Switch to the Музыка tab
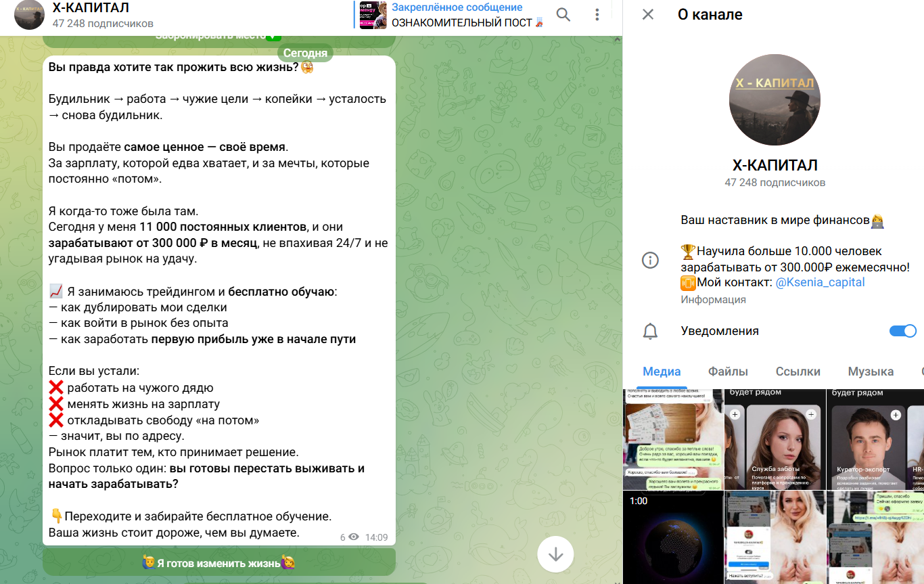This screenshot has height=584, width=924. (871, 371)
